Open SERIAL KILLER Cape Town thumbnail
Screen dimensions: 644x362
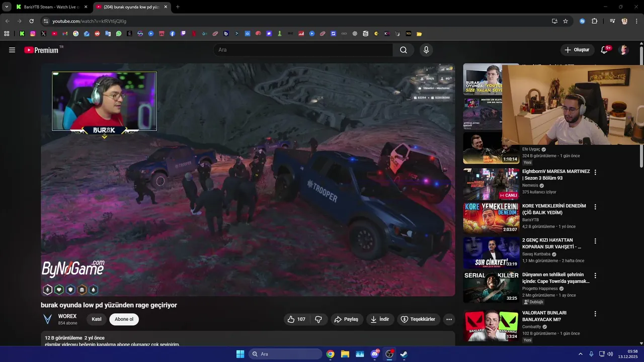[491, 287]
